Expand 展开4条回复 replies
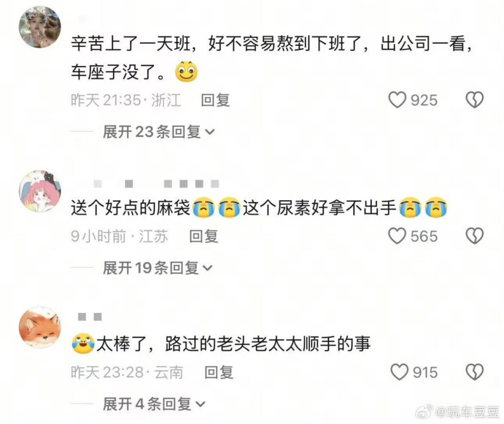Screen dimensions: 504x424 coord(154,404)
